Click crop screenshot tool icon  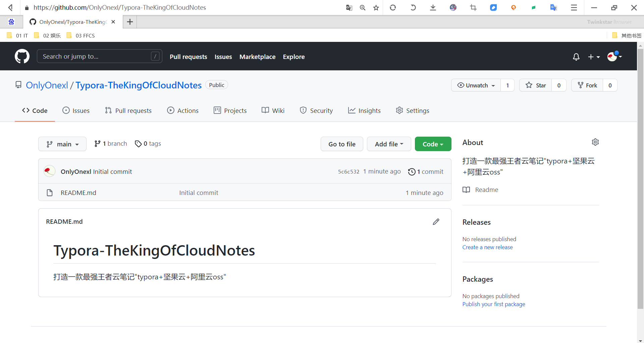[473, 7]
